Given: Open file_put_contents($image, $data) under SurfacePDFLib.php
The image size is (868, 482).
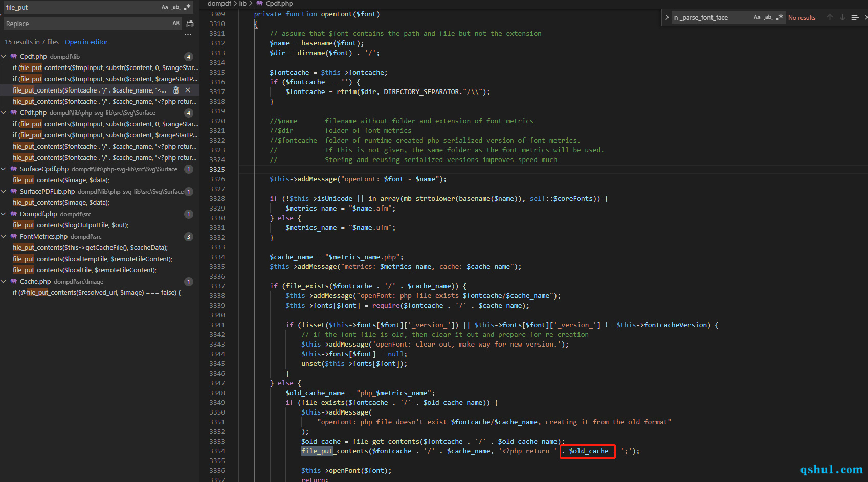Looking at the screenshot, I should pos(61,203).
